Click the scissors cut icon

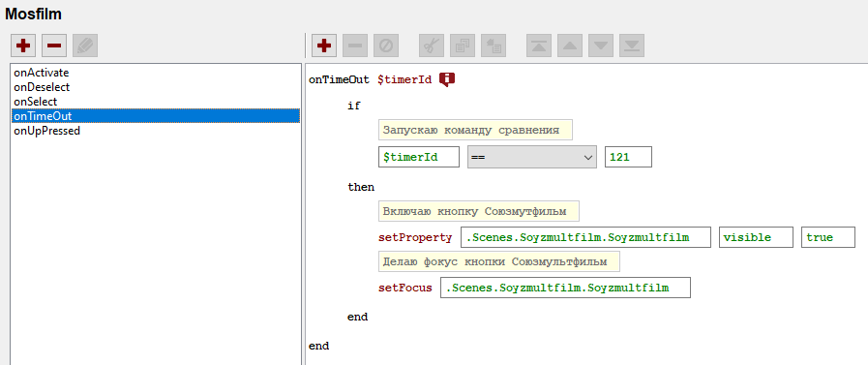pos(432,46)
